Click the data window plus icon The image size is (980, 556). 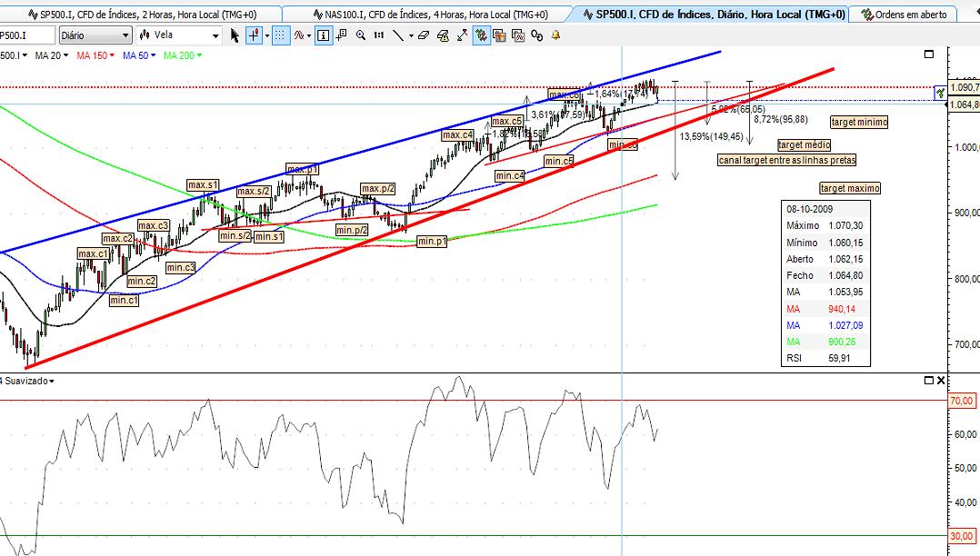click(341, 35)
